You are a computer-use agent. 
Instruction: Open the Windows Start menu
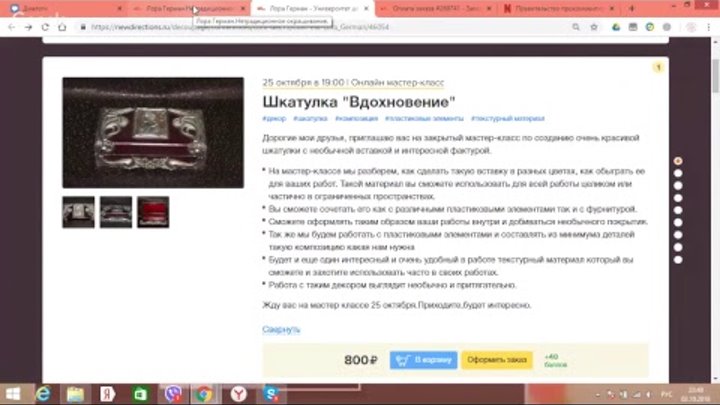point(13,394)
